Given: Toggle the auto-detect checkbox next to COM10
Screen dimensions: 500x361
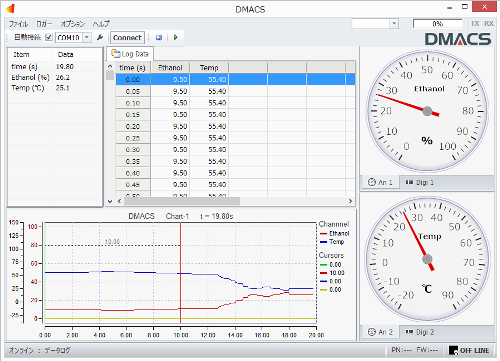Looking at the screenshot, I should point(49,37).
